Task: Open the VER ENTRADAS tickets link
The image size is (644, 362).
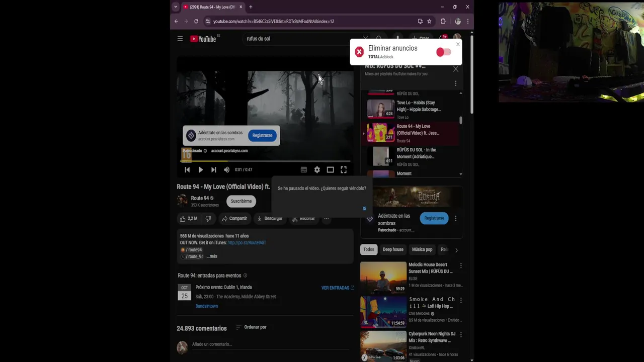Action: [x=338, y=288]
